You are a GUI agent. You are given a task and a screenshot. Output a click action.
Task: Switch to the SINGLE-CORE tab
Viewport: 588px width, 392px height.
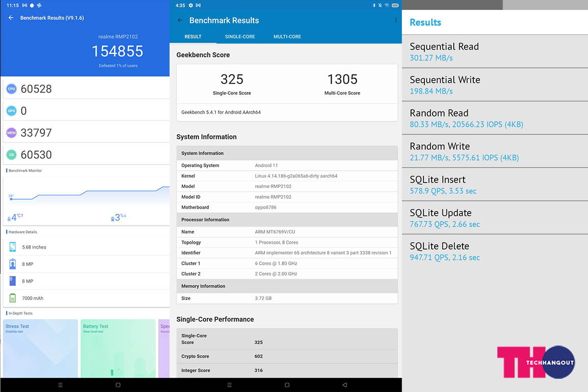[x=240, y=37]
